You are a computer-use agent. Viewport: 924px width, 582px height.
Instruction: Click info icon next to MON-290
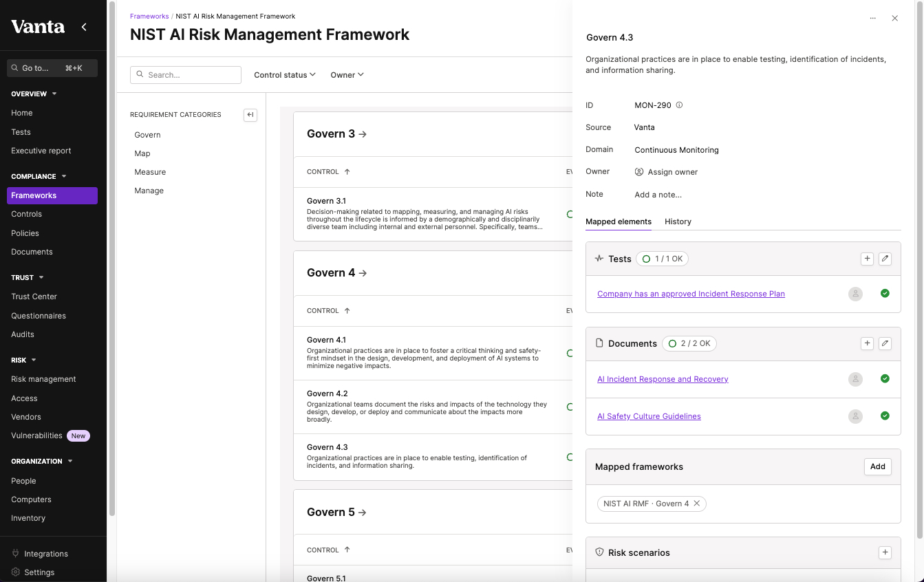click(679, 105)
